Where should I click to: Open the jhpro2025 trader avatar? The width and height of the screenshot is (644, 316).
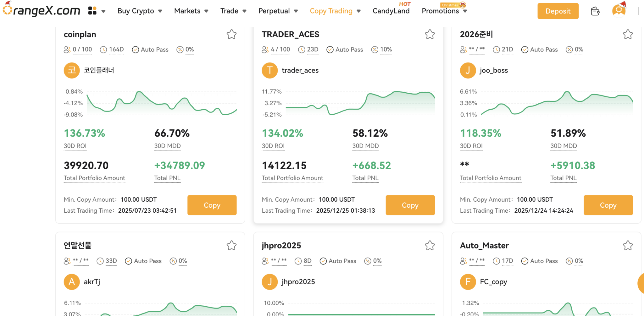[270, 282]
